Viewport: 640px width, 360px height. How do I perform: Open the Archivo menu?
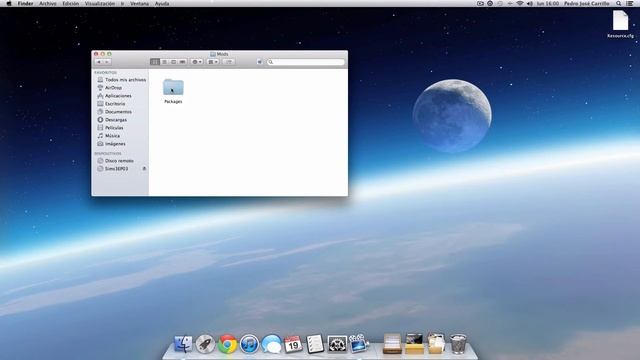tap(48, 3)
